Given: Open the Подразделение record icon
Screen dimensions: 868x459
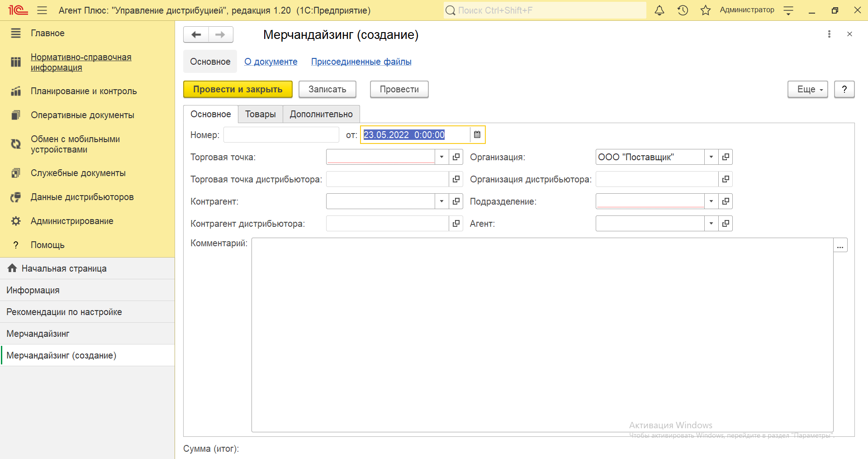Looking at the screenshot, I should [x=726, y=201].
